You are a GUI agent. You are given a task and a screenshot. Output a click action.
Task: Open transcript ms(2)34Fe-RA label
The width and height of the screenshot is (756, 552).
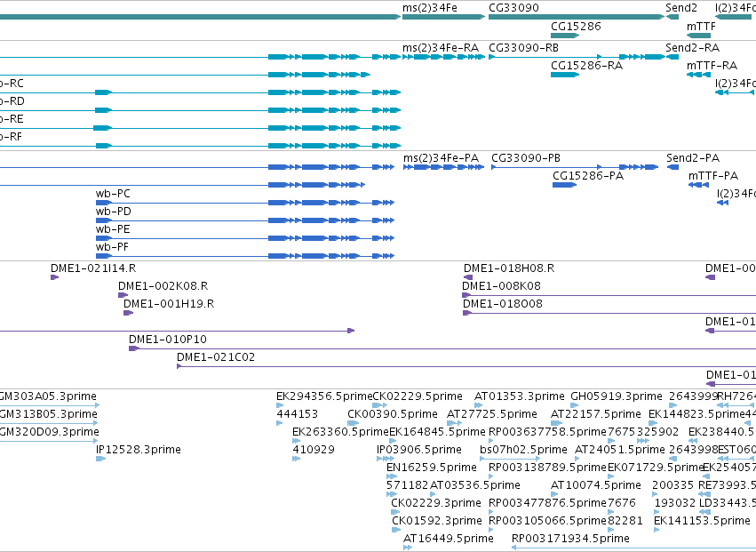point(441,48)
